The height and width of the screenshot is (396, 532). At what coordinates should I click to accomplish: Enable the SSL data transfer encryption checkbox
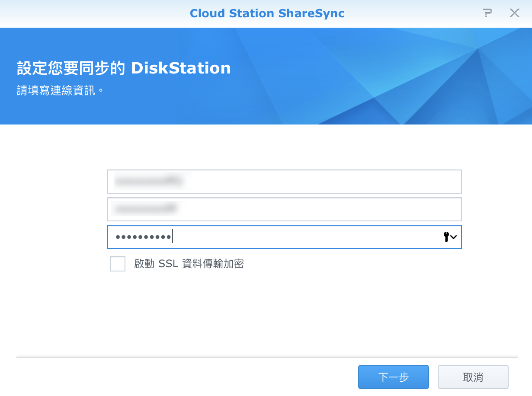tap(118, 264)
